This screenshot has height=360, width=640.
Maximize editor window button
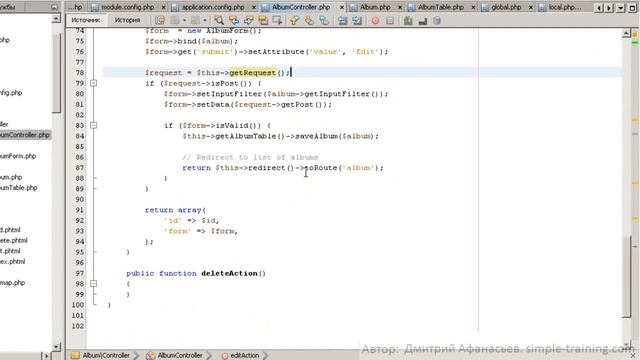point(632,8)
